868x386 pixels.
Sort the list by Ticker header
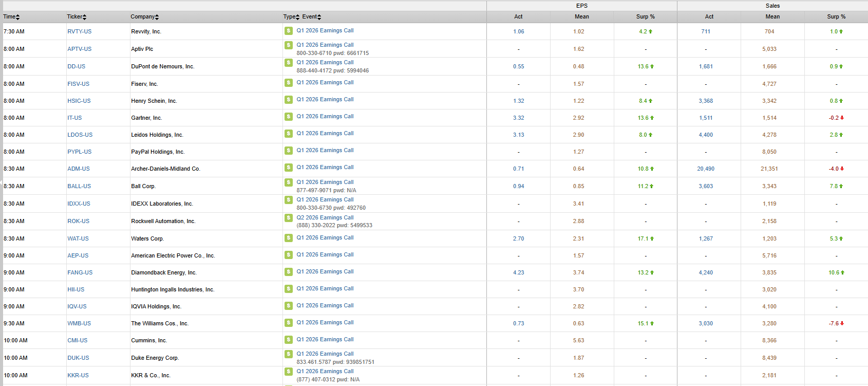click(x=77, y=17)
